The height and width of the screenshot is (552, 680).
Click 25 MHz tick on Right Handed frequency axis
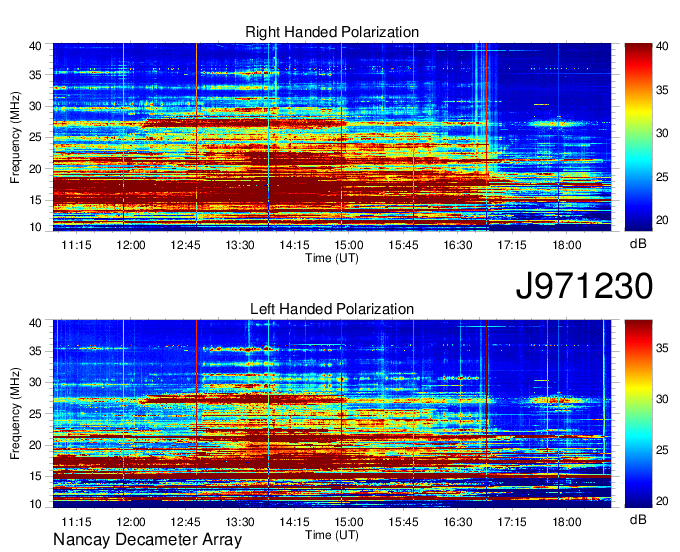[x=35, y=137]
